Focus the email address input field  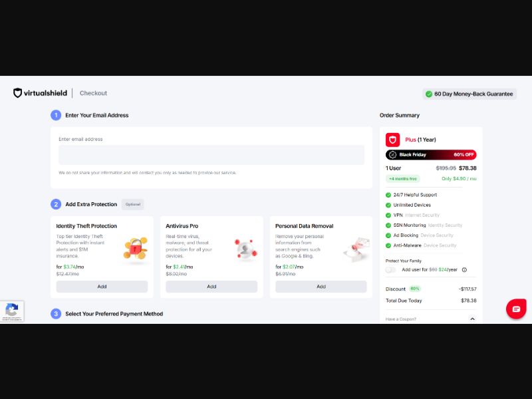tap(211, 155)
